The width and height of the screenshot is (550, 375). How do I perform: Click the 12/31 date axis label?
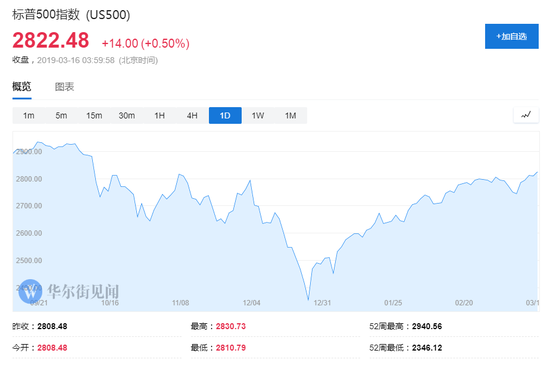(322, 303)
